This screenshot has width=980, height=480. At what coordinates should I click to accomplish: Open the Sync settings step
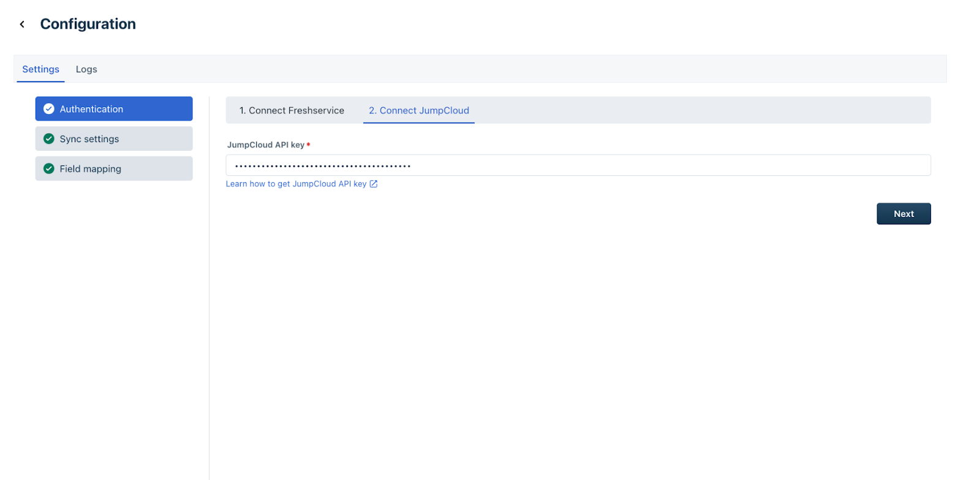coord(114,139)
